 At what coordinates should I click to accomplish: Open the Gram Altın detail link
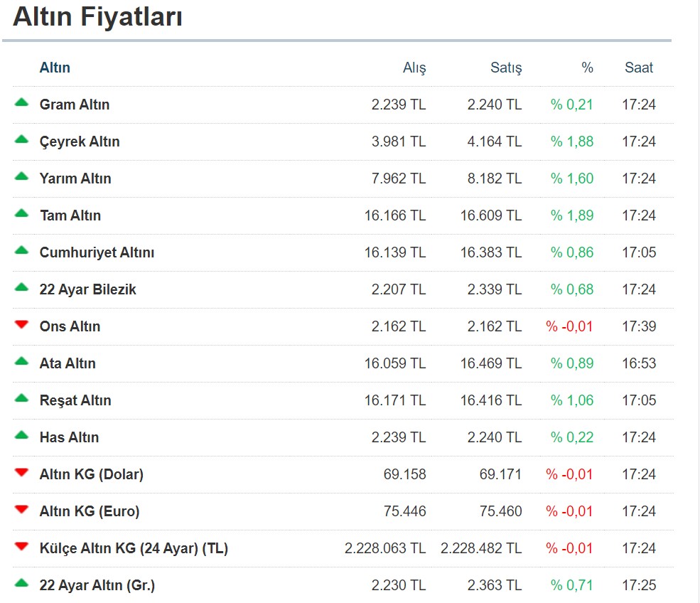tap(75, 104)
